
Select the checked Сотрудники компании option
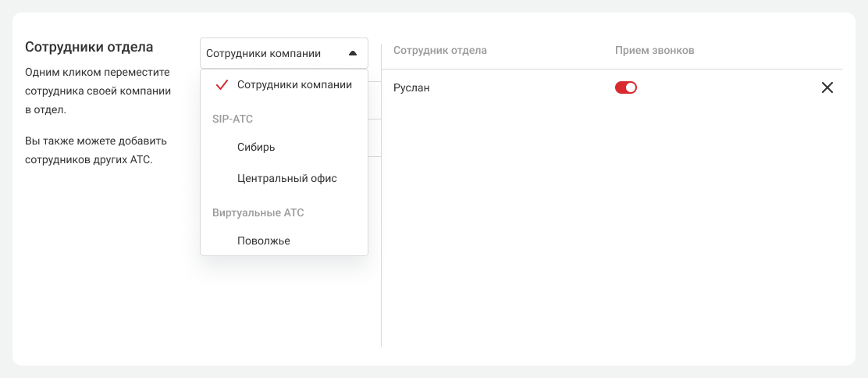[x=294, y=85]
